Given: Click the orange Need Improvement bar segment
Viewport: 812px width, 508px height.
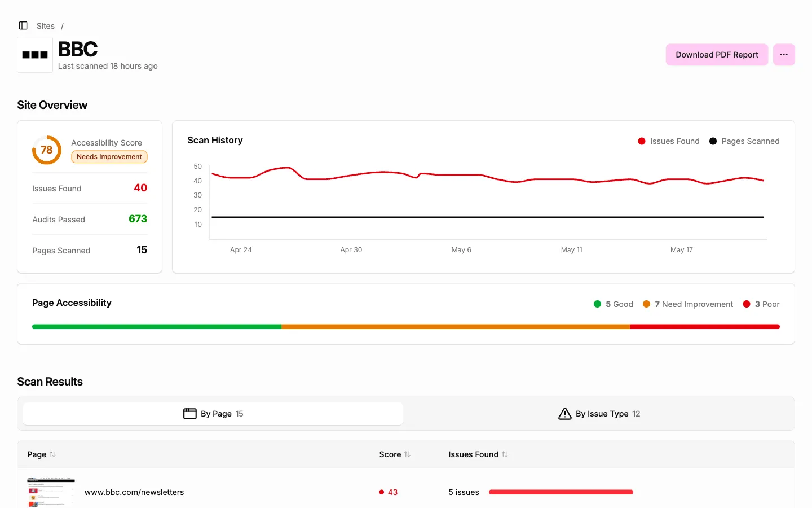Looking at the screenshot, I should 456,327.
